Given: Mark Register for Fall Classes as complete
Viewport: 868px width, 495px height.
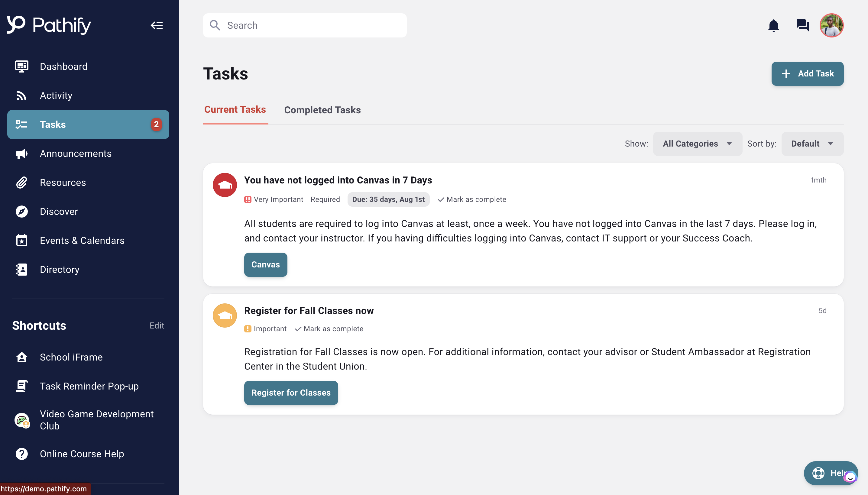Looking at the screenshot, I should point(329,328).
